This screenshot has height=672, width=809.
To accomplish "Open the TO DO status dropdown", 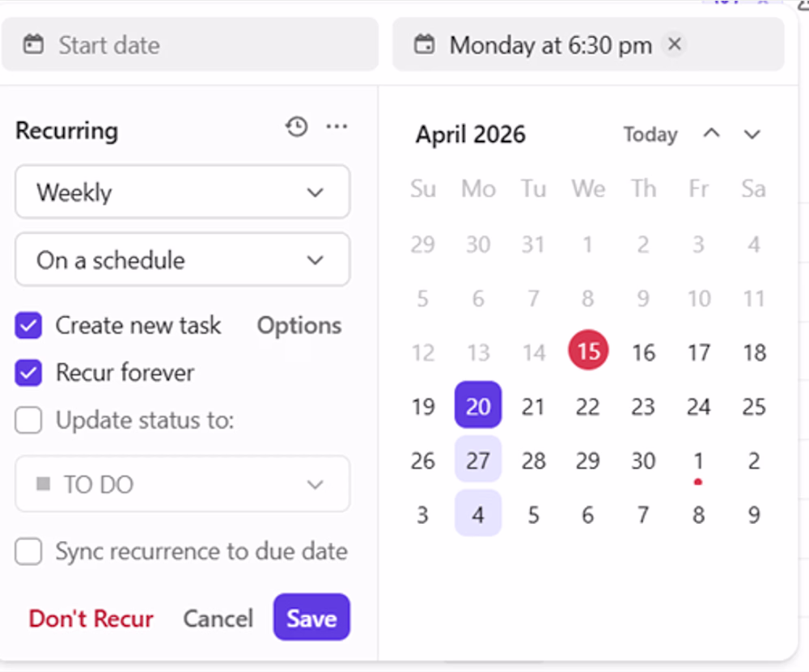I will coord(183,484).
